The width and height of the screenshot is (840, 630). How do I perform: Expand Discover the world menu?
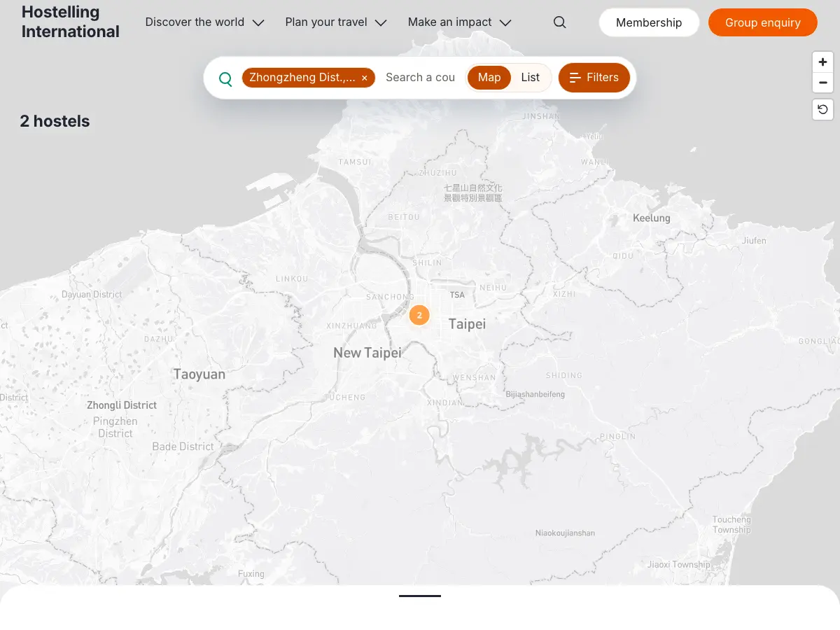(x=204, y=22)
